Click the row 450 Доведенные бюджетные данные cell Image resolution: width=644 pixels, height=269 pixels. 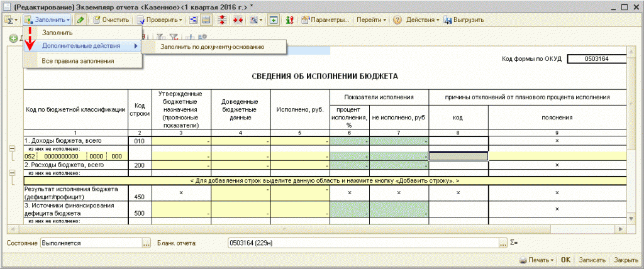tap(241, 193)
